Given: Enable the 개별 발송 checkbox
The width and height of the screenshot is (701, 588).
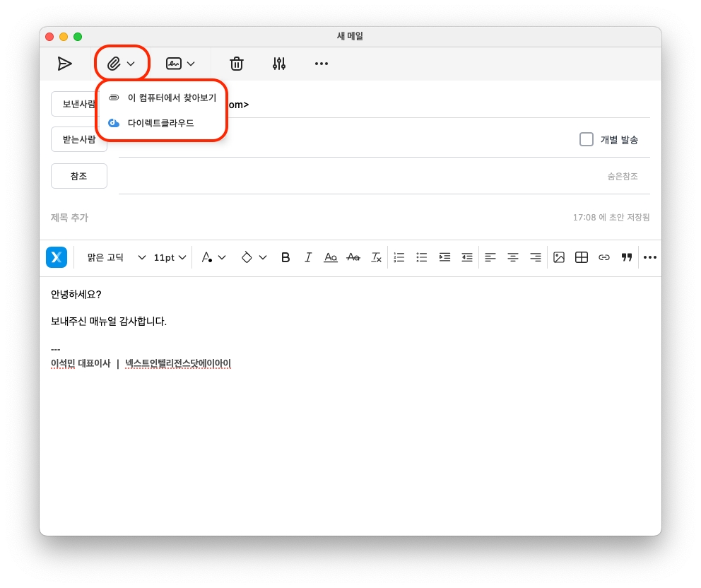Looking at the screenshot, I should tap(587, 139).
